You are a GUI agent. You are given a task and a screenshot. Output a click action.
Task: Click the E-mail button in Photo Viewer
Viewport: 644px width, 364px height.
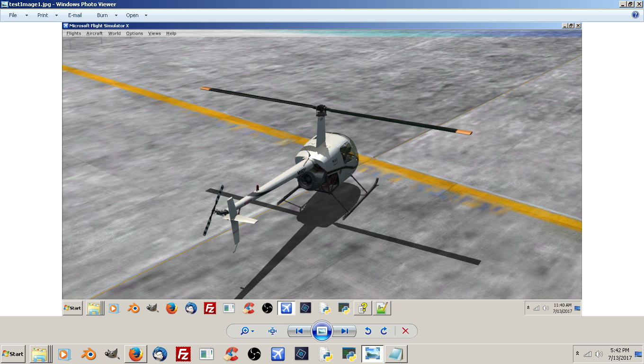coord(75,15)
